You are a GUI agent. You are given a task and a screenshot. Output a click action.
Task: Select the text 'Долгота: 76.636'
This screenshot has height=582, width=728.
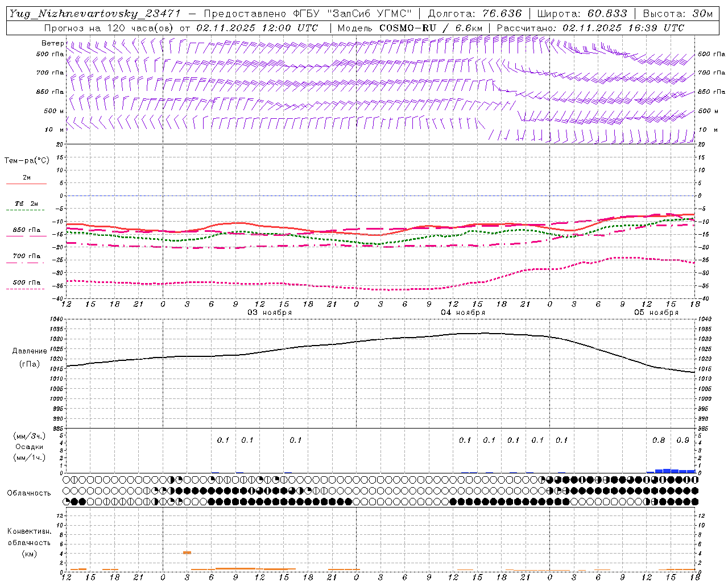(x=474, y=14)
